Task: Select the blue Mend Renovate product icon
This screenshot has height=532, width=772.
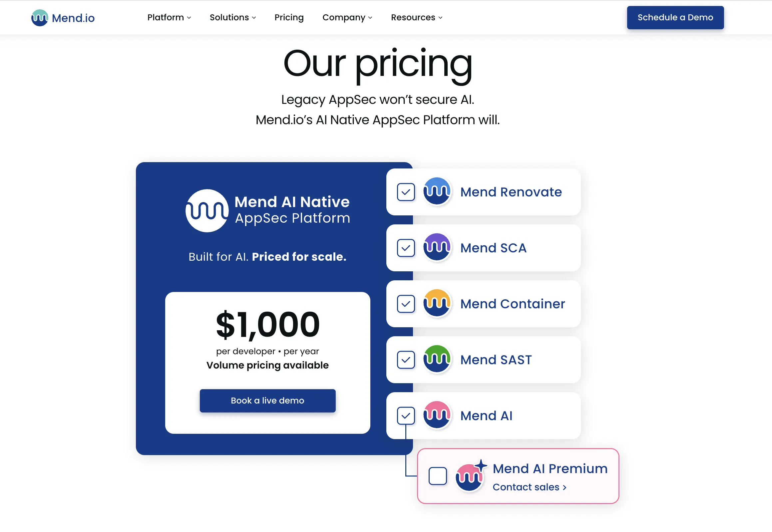Action: pos(437,192)
